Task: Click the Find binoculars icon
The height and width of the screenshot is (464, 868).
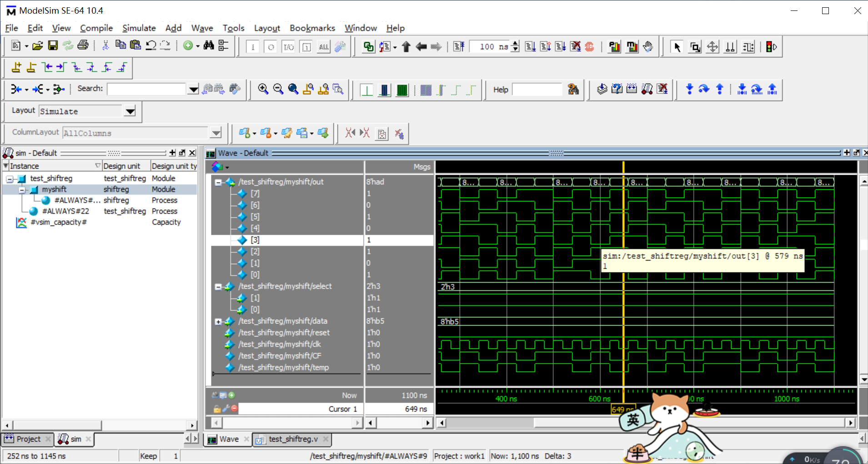Action: tap(209, 45)
